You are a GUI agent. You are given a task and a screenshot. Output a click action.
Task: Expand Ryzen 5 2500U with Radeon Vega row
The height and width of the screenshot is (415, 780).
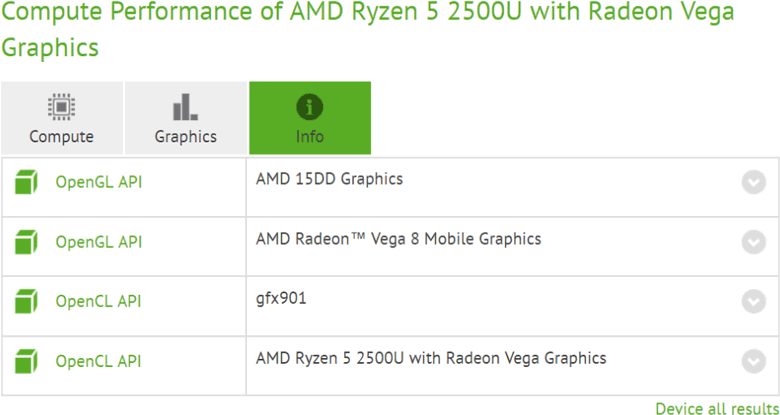click(753, 361)
